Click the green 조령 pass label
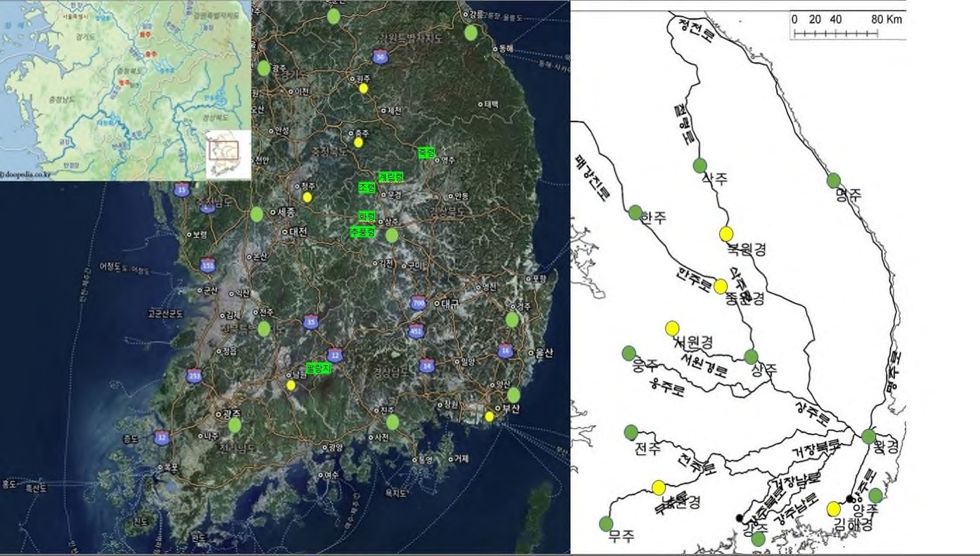 tap(367, 188)
